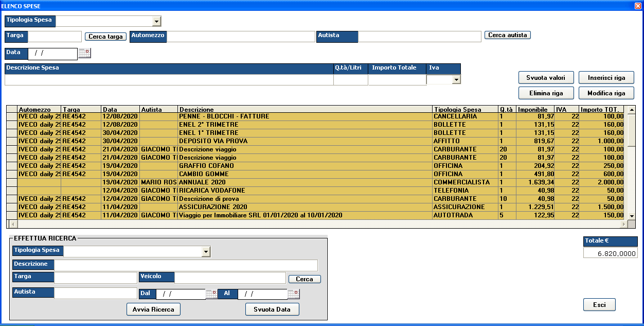This screenshot has height=326, width=644.
Task: Expand the search Tipologia Spesa dropdown
Action: (206, 252)
